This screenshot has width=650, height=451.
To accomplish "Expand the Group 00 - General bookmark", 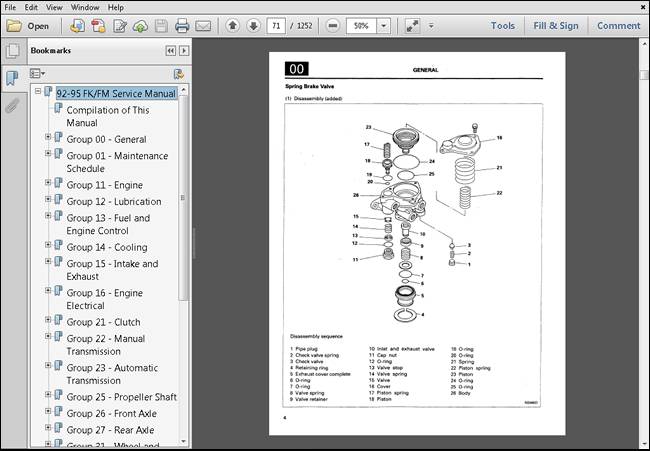I will tap(48, 136).
